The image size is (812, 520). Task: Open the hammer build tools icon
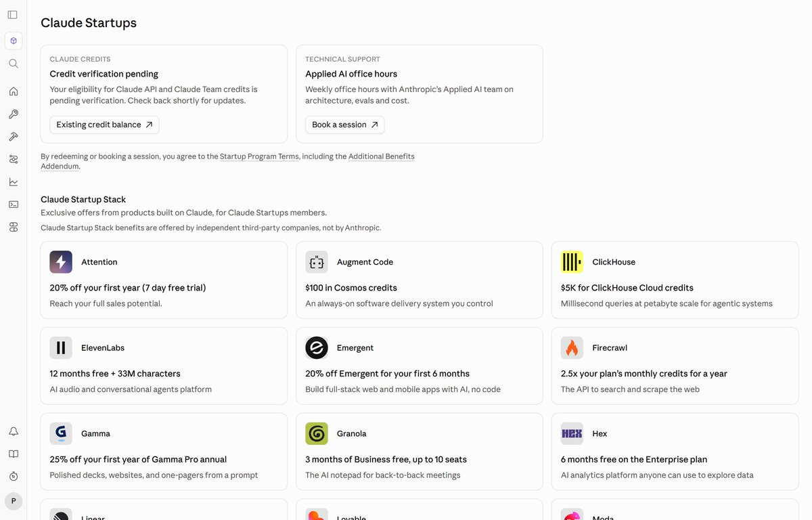[14, 137]
